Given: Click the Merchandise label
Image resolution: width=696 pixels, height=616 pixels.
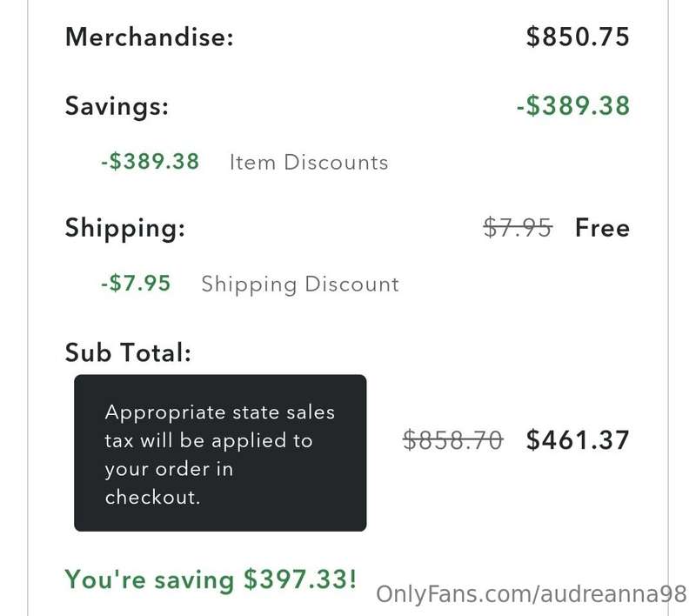Looking at the screenshot, I should pos(149,37).
